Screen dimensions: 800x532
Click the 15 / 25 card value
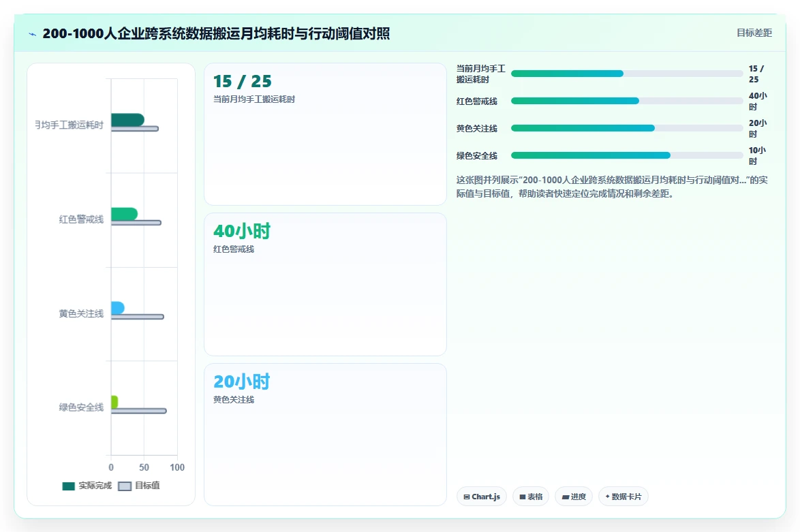click(x=243, y=81)
